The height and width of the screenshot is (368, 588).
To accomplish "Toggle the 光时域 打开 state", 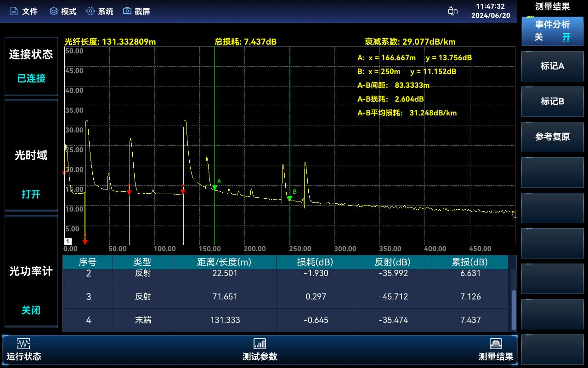I will 31,194.
